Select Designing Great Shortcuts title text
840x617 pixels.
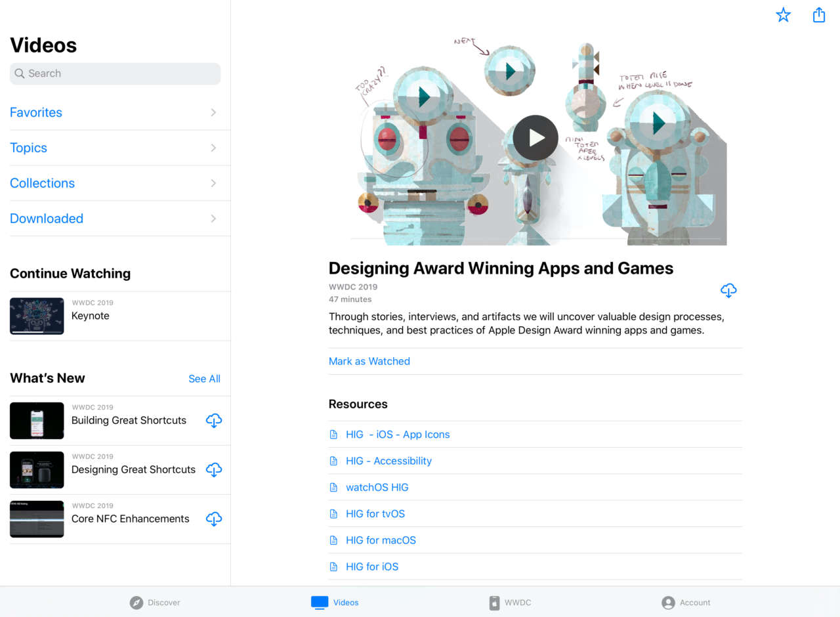pyautogui.click(x=134, y=469)
